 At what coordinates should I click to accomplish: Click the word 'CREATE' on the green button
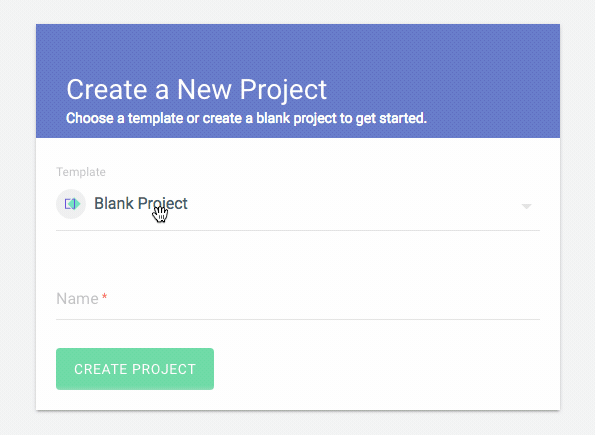point(100,369)
